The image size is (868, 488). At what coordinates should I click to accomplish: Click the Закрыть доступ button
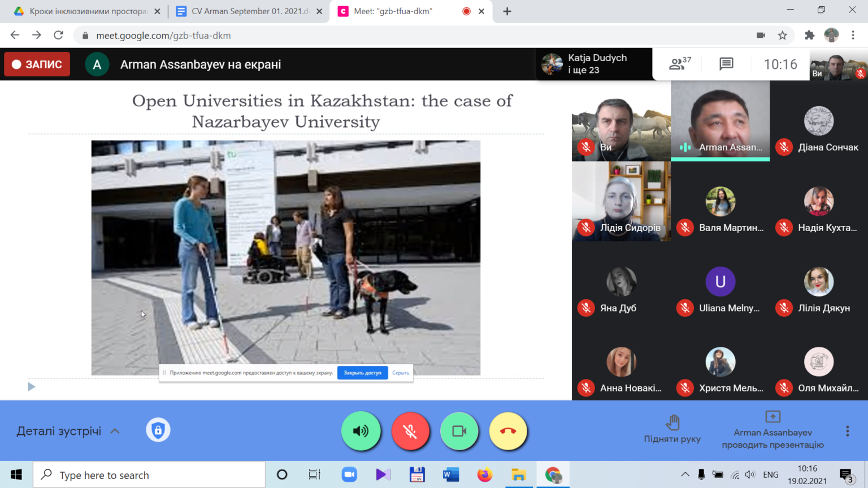[363, 373]
